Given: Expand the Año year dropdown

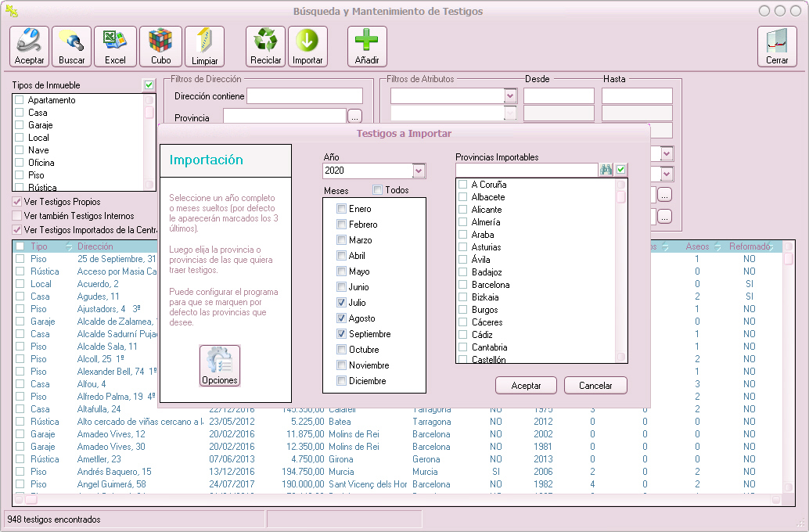Looking at the screenshot, I should point(419,171).
